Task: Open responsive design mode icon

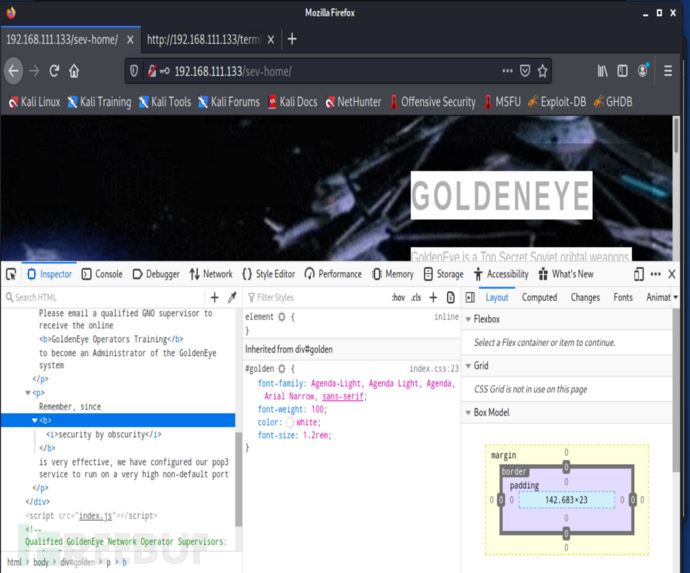Action: tap(639, 274)
